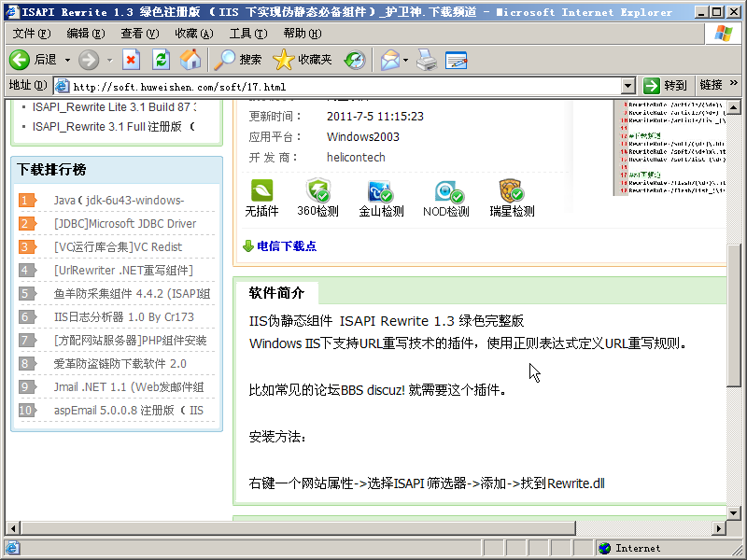Click the page icon in address bar
This screenshot has height=560, width=747.
pyautogui.click(x=62, y=86)
